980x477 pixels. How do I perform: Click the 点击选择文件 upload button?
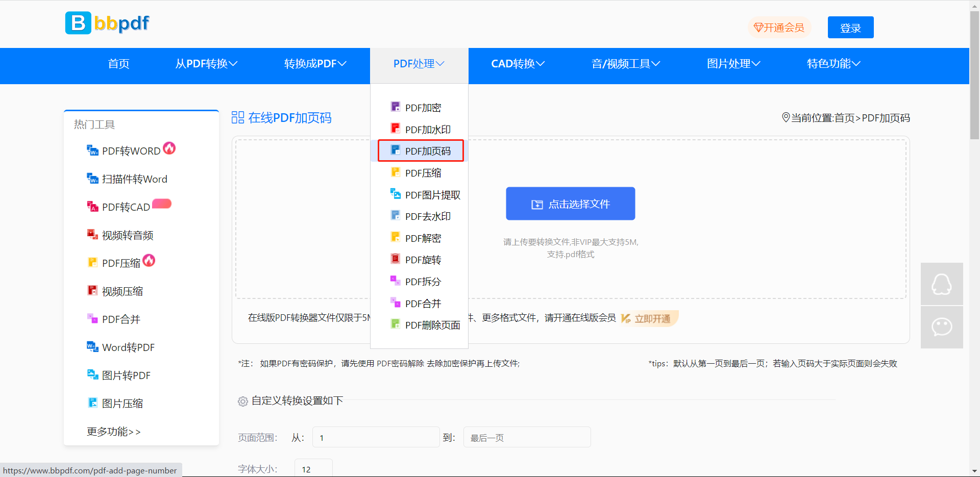coord(570,204)
